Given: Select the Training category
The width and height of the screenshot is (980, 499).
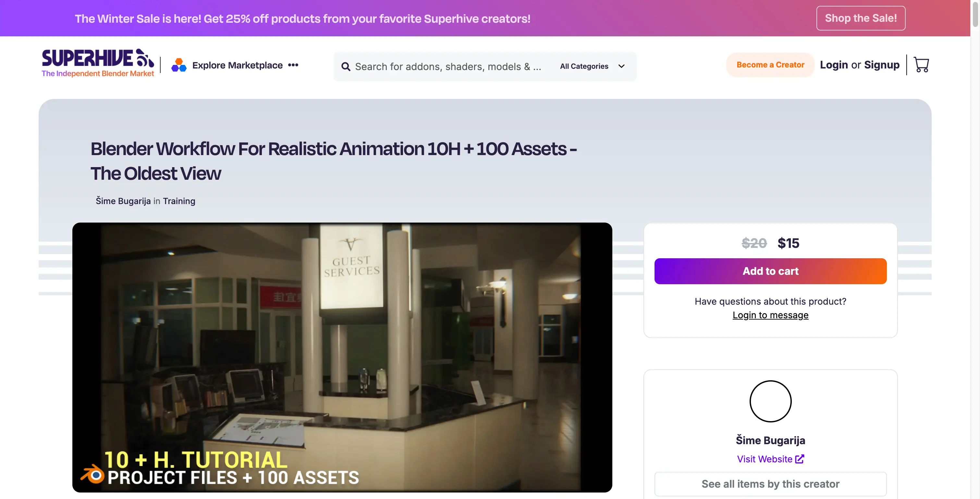Looking at the screenshot, I should [x=179, y=201].
